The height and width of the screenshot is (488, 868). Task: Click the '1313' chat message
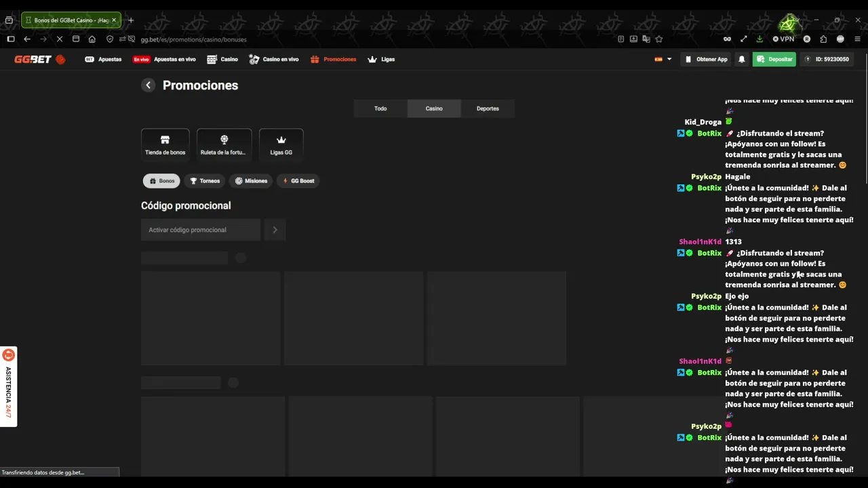click(733, 242)
